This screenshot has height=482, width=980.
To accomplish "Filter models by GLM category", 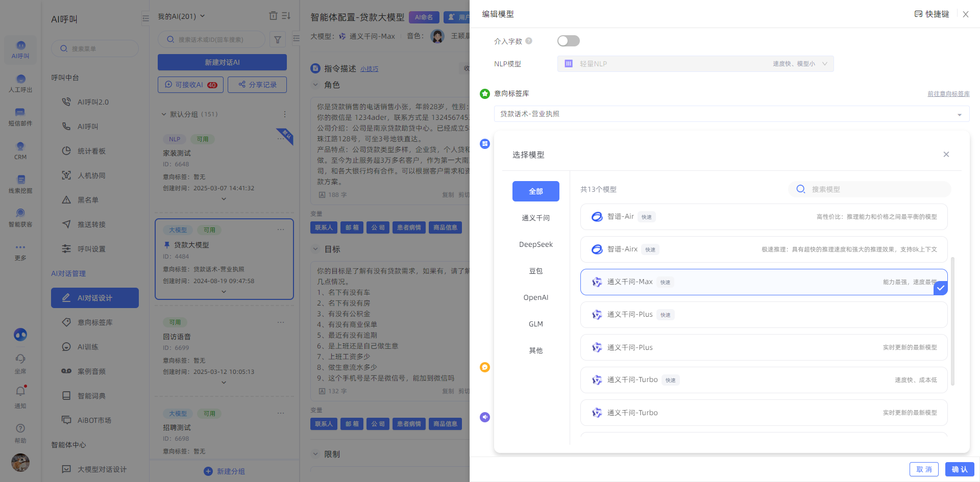I will coord(536,324).
